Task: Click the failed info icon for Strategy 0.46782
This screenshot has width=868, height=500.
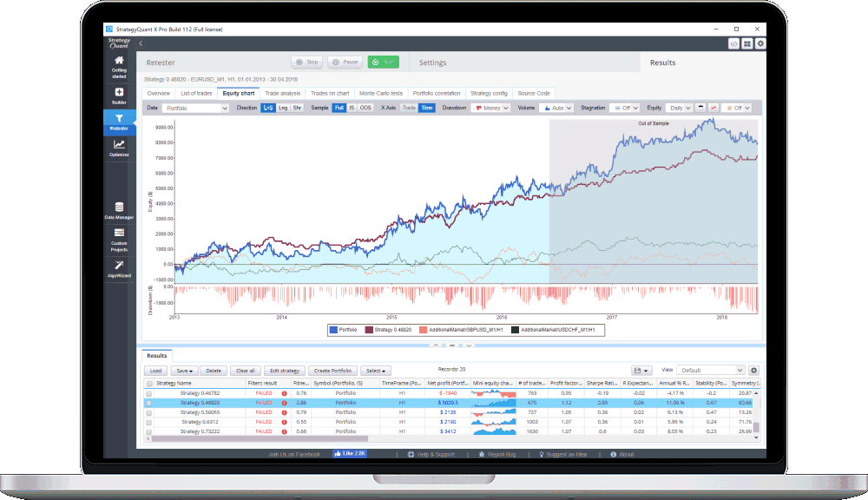Action: [284, 394]
